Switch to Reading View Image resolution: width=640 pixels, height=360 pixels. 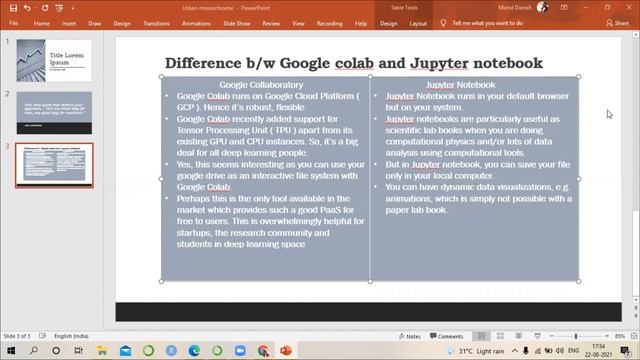click(x=518, y=336)
